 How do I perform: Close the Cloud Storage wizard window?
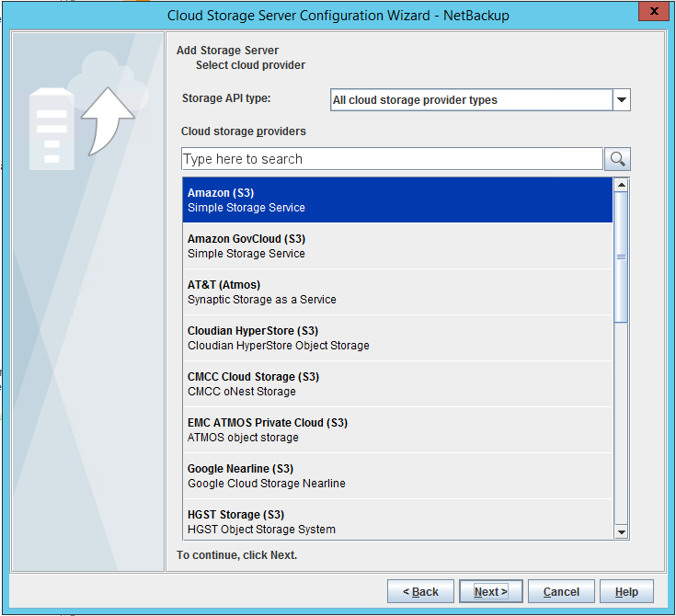pyautogui.click(x=652, y=12)
